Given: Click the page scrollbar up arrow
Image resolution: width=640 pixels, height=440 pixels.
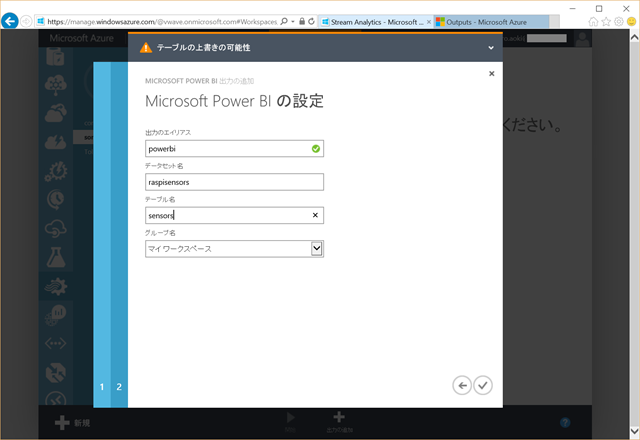Looking at the screenshot, I should [x=635, y=37].
